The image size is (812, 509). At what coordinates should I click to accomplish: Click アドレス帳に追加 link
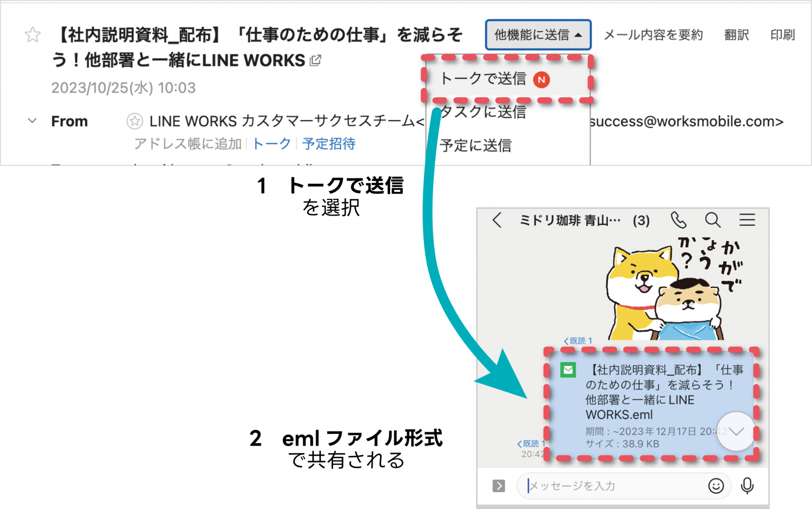pyautogui.click(x=188, y=144)
